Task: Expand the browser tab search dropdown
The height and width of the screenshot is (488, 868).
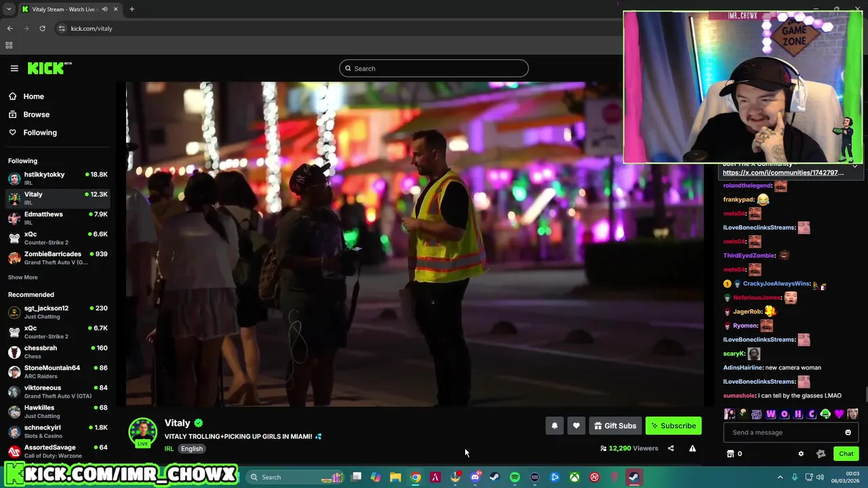Action: tap(9, 9)
